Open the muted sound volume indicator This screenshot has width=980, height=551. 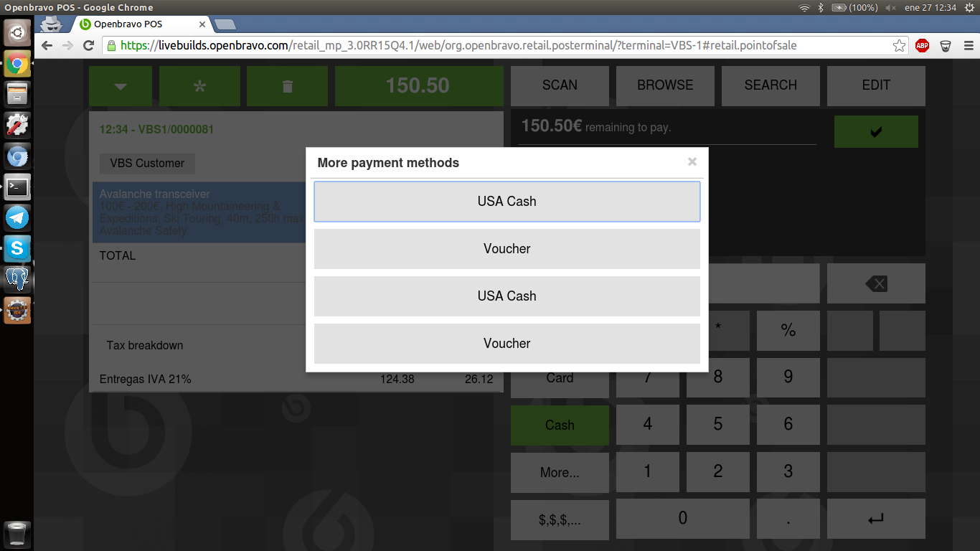[891, 7]
